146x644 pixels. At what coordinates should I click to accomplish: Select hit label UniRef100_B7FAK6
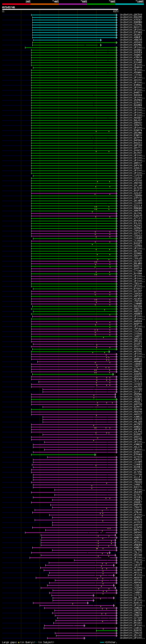131,32
